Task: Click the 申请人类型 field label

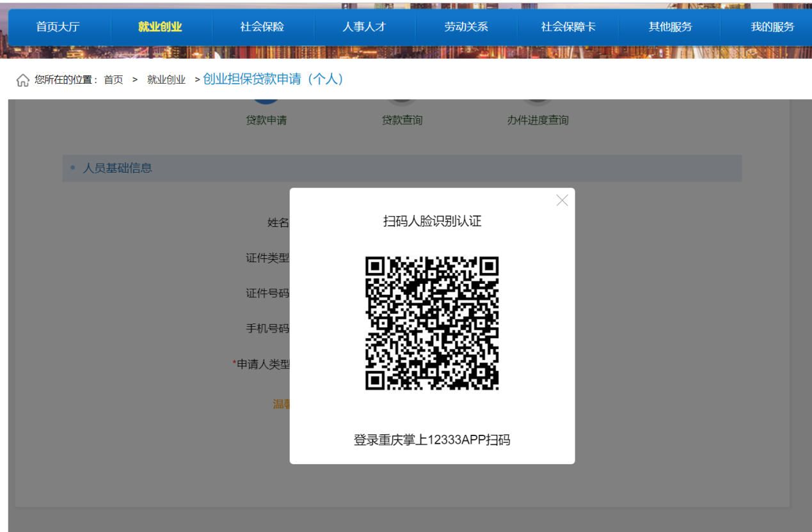Action: [x=262, y=364]
